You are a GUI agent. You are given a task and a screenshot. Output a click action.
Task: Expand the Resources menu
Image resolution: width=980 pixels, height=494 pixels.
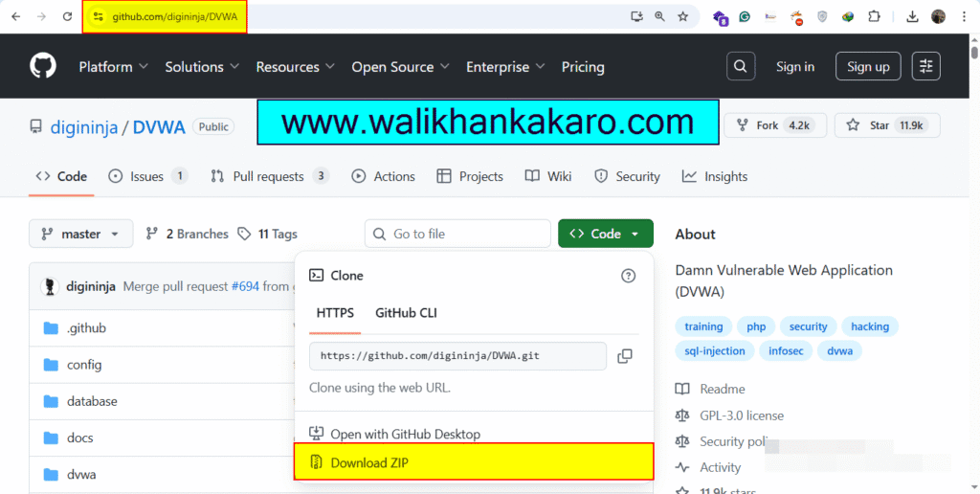click(295, 67)
